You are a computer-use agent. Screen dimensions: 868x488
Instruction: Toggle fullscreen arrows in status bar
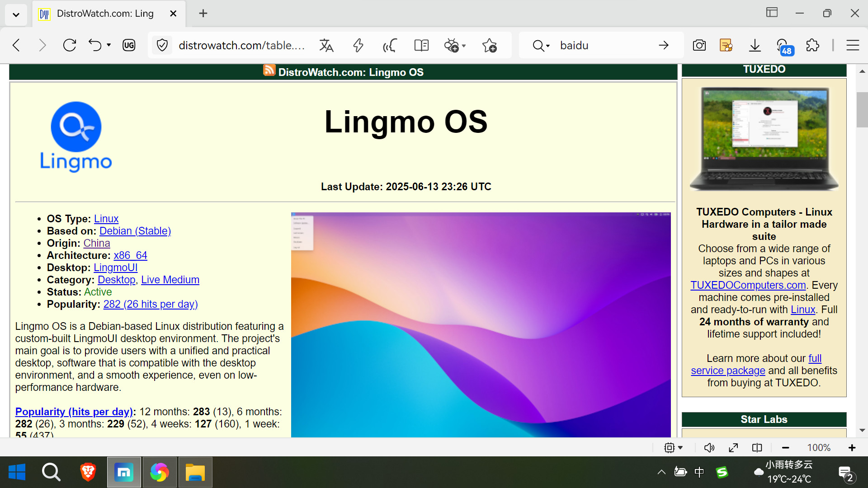tap(733, 448)
